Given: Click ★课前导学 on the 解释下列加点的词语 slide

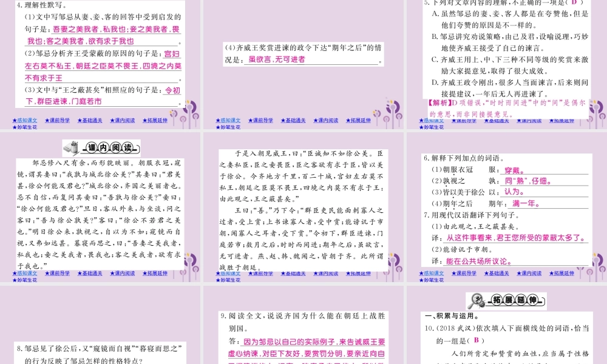Looking at the screenshot, I should click(464, 274).
